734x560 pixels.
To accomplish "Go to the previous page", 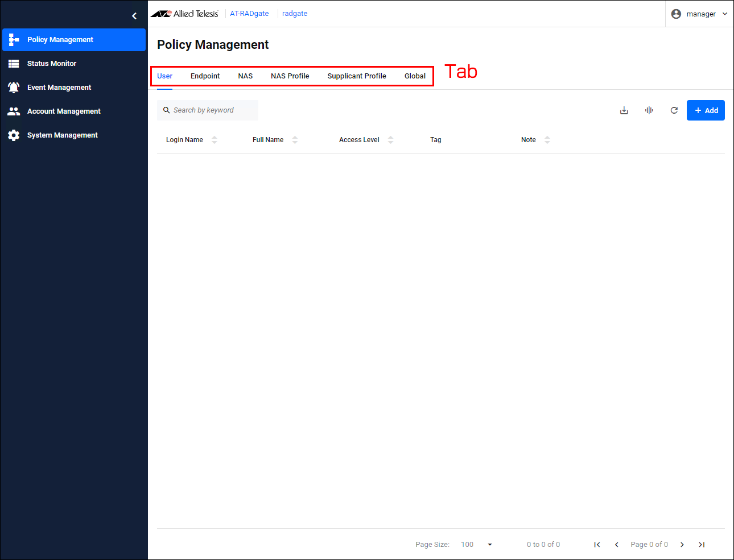I will 616,545.
